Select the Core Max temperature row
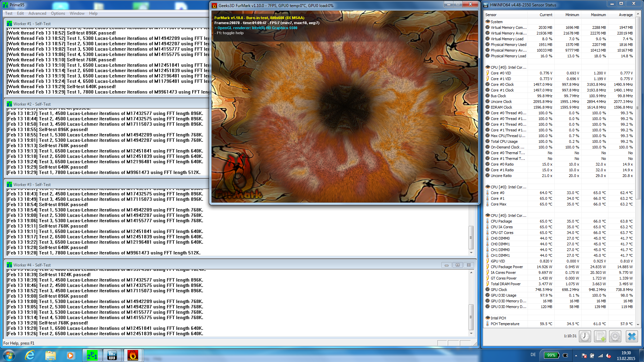The width and height of the screenshot is (644, 362). (559, 204)
